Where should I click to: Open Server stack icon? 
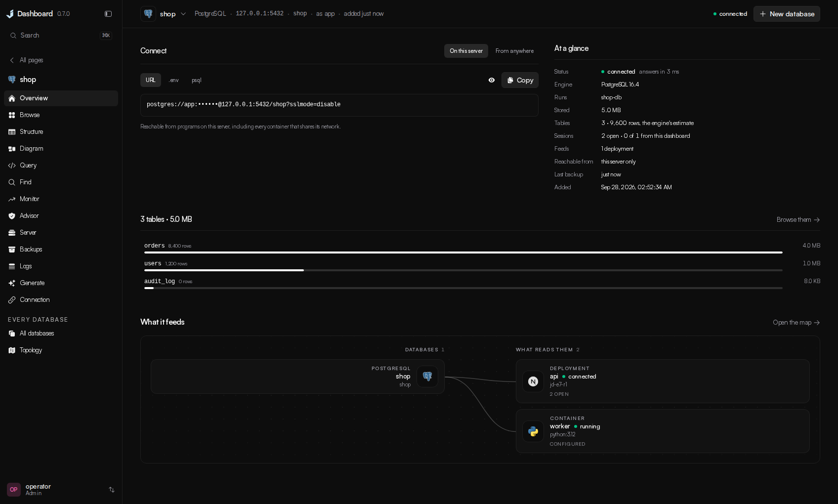pos(12,233)
